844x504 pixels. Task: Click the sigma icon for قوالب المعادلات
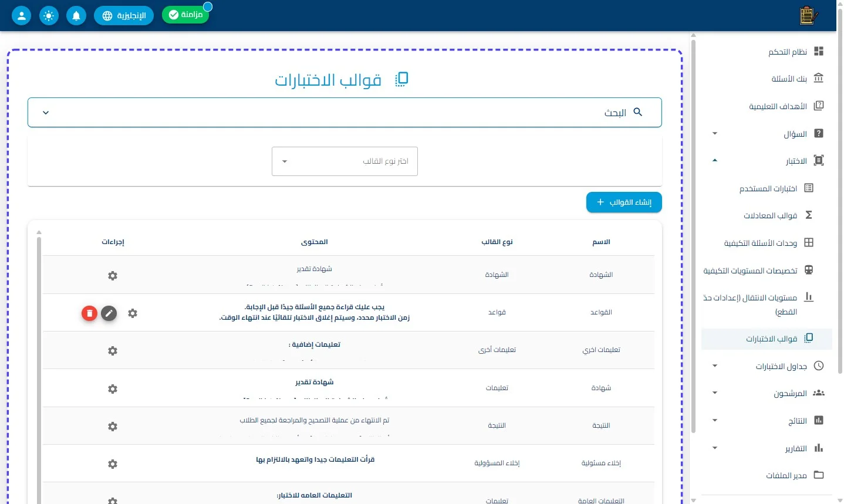[x=809, y=215]
